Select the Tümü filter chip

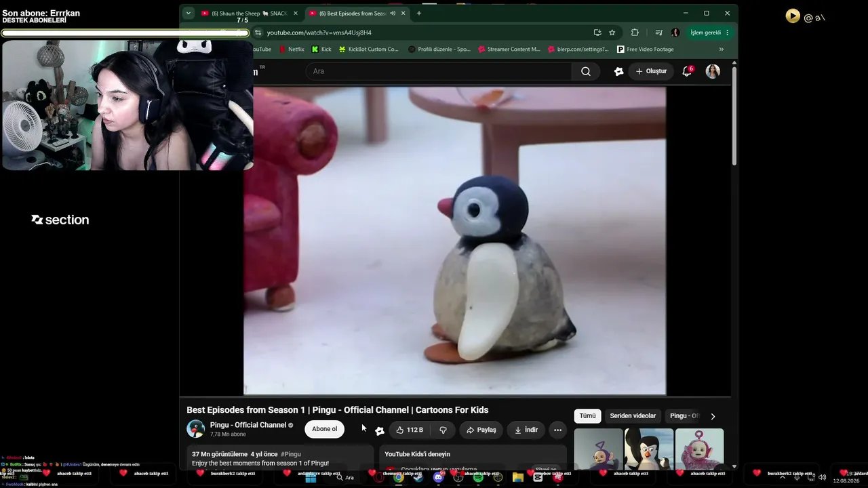[587, 415]
